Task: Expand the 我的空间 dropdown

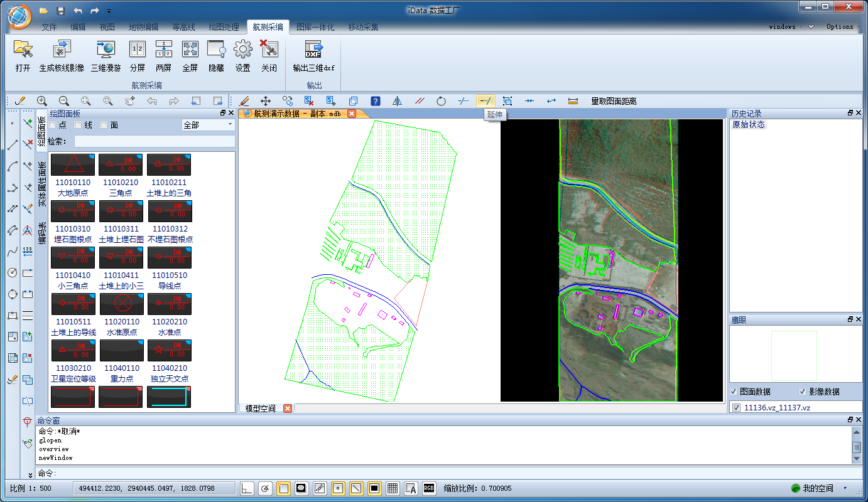Action: coord(845,488)
